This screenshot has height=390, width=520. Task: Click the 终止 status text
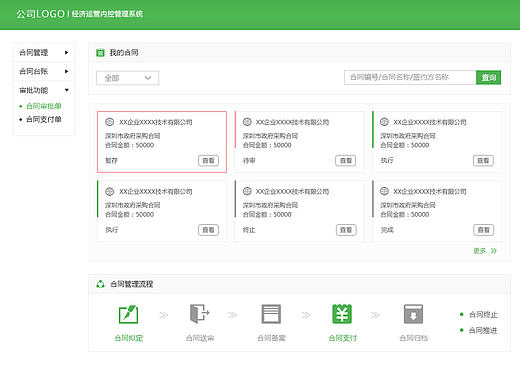249,230
